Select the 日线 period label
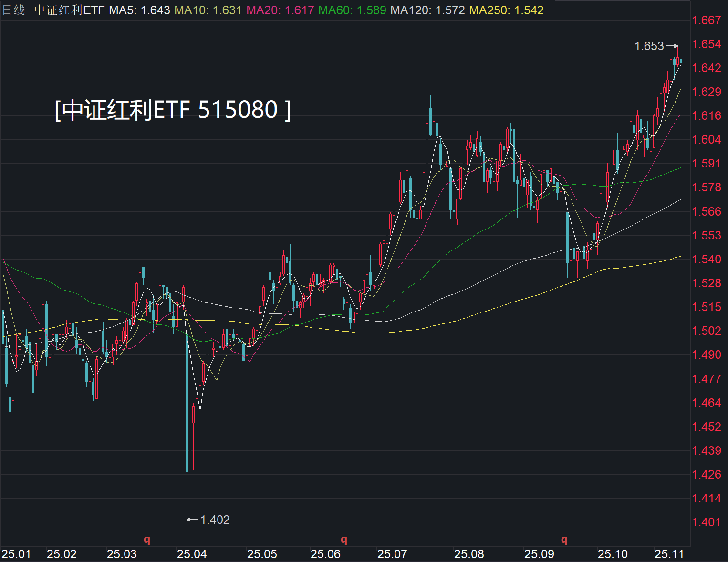 tap(13, 10)
